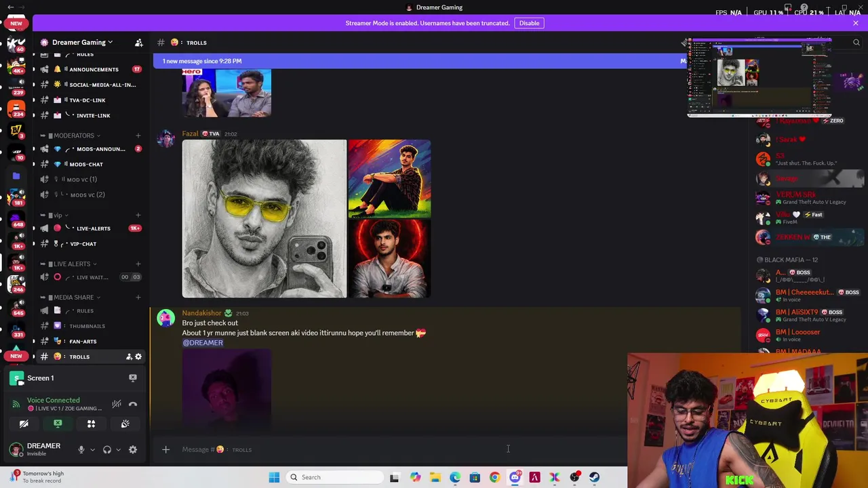
Task: Click the DREAMER user profile avatar
Action: tap(16, 449)
